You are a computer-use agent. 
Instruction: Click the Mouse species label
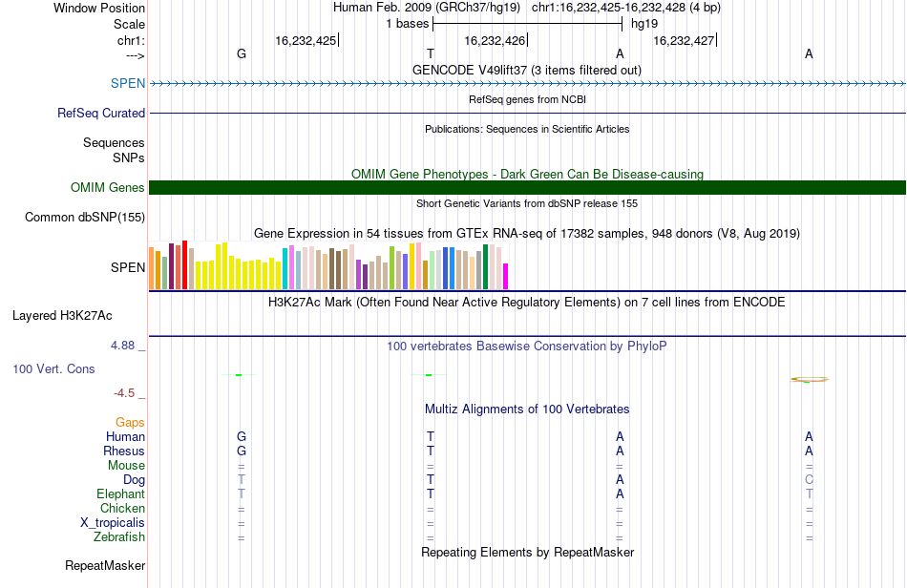click(x=127, y=466)
